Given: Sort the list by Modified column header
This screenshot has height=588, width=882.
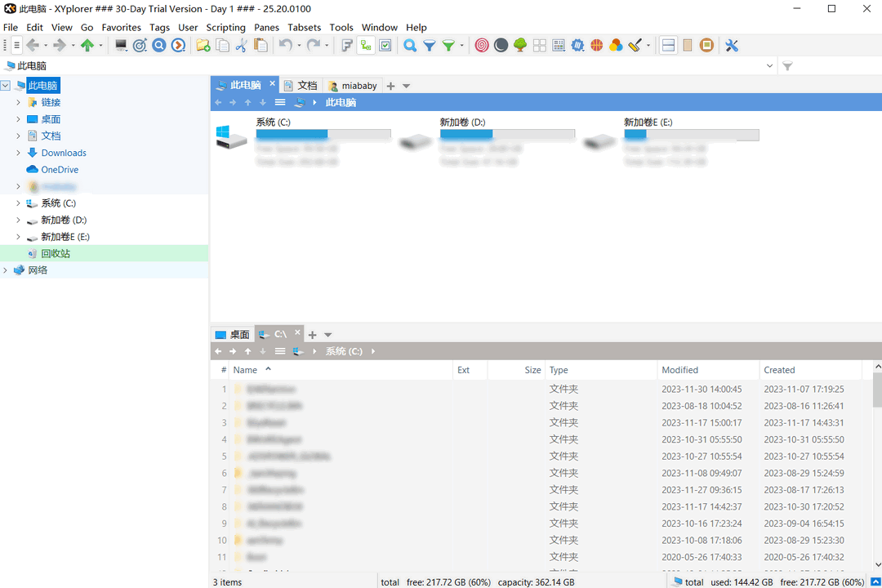Looking at the screenshot, I should [680, 370].
